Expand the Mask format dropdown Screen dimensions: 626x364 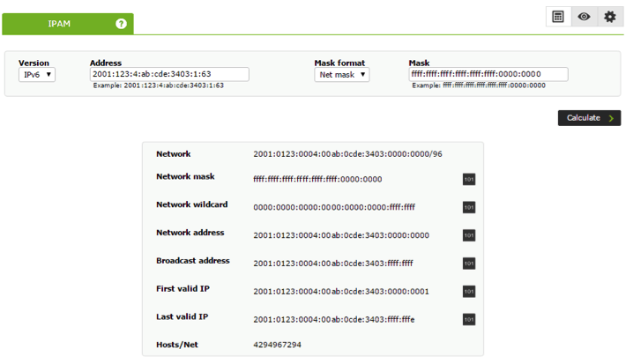[342, 75]
